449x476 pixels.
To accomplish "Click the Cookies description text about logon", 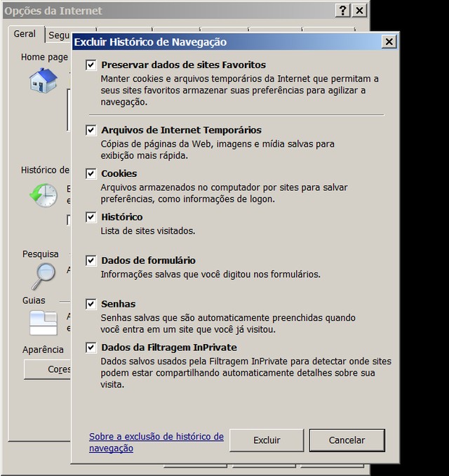I will pyautogui.click(x=224, y=193).
